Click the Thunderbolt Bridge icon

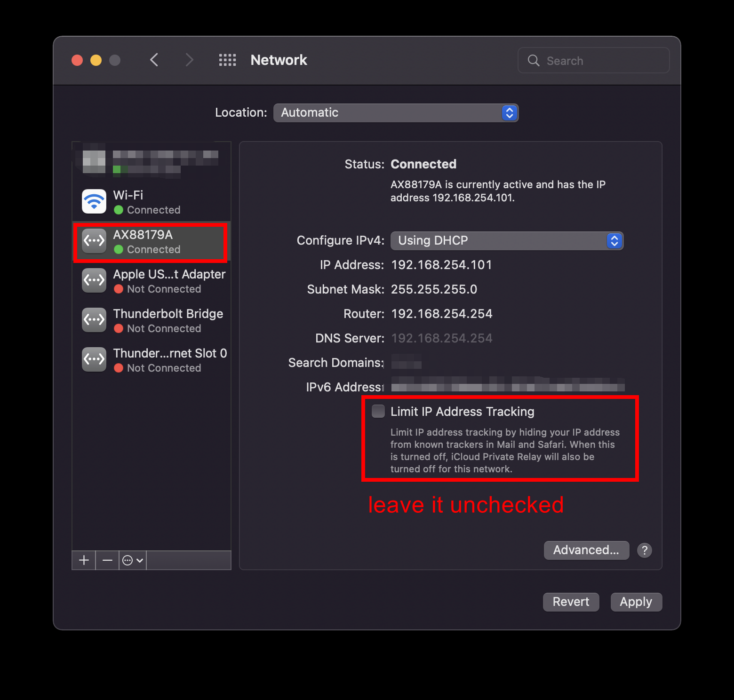click(x=94, y=320)
